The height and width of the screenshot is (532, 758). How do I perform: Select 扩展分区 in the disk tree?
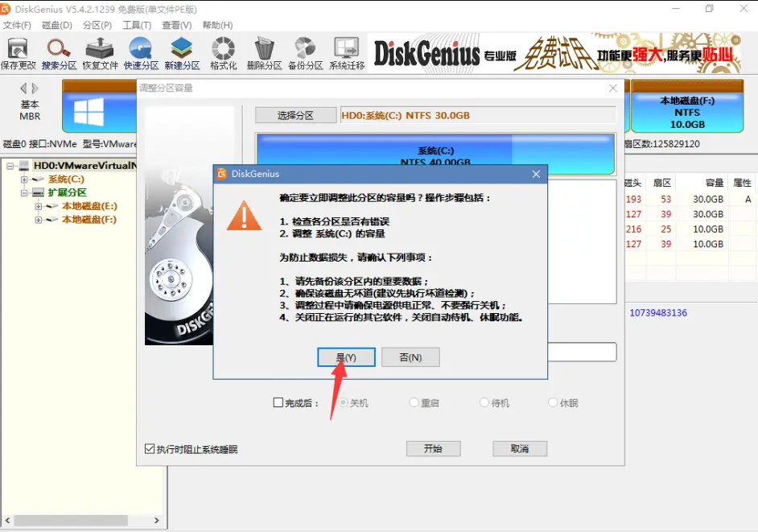pos(68,192)
